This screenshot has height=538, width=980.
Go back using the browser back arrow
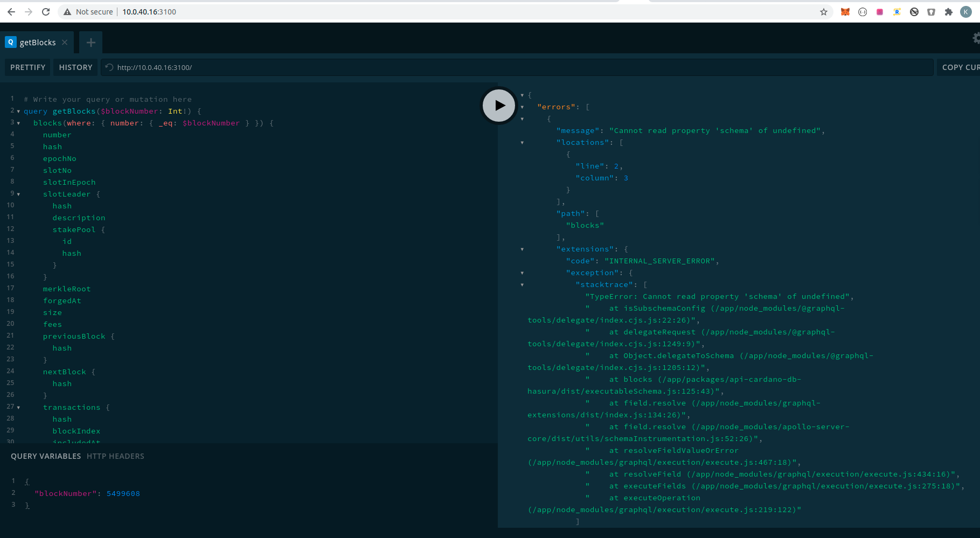point(11,11)
